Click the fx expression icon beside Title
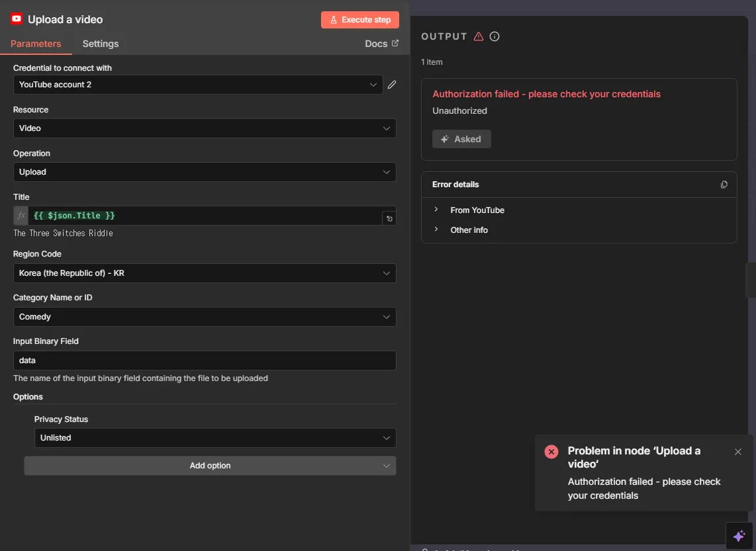 pyautogui.click(x=21, y=216)
